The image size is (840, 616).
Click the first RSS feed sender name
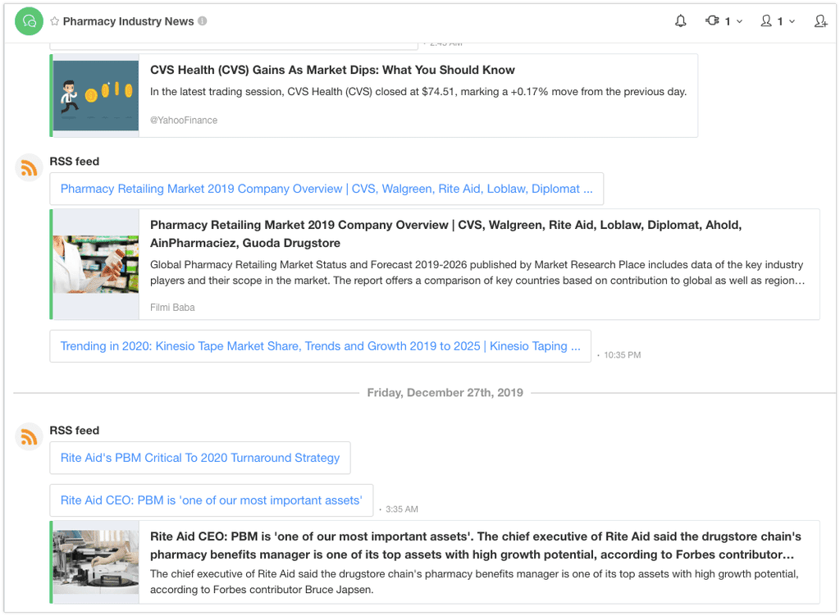[75, 162]
